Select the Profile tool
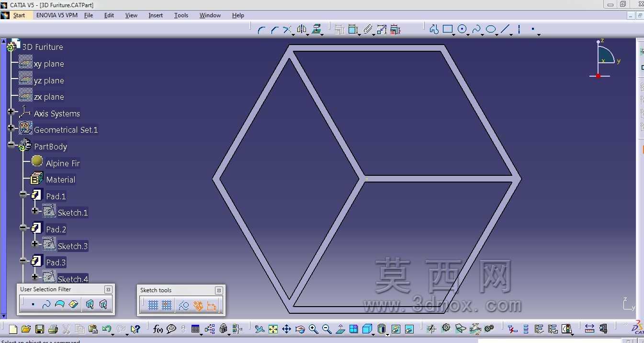The height and width of the screenshot is (343, 644). pos(434,30)
